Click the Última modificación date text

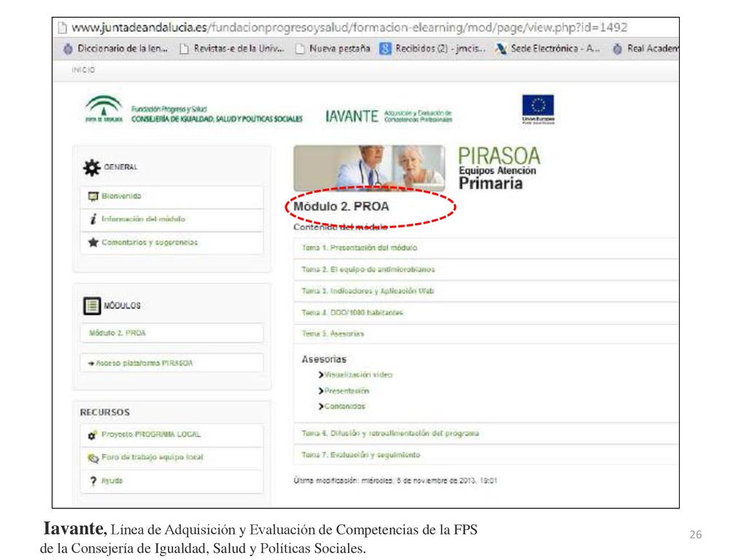(x=395, y=481)
